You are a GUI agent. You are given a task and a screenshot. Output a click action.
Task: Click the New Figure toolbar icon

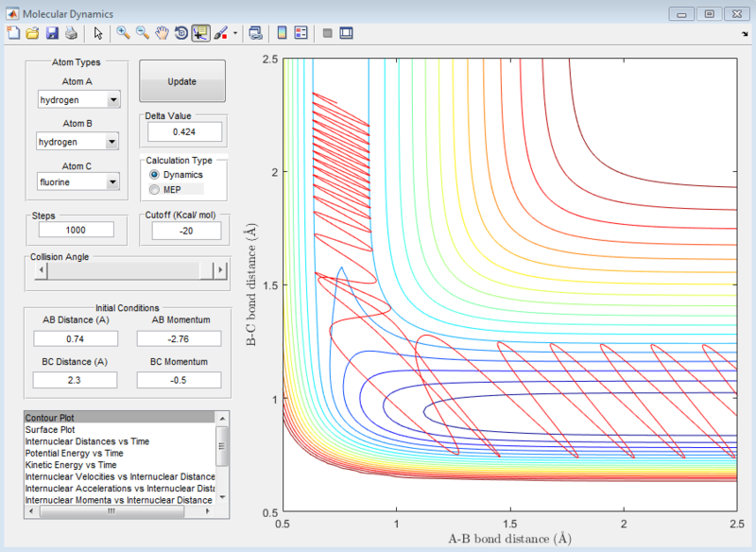13,33
